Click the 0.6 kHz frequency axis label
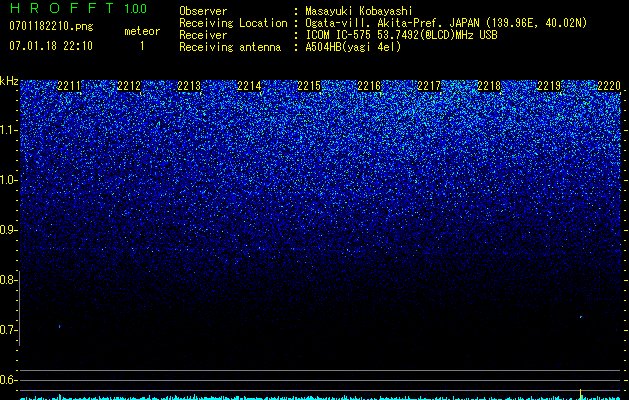The width and height of the screenshot is (629, 400). point(8,380)
